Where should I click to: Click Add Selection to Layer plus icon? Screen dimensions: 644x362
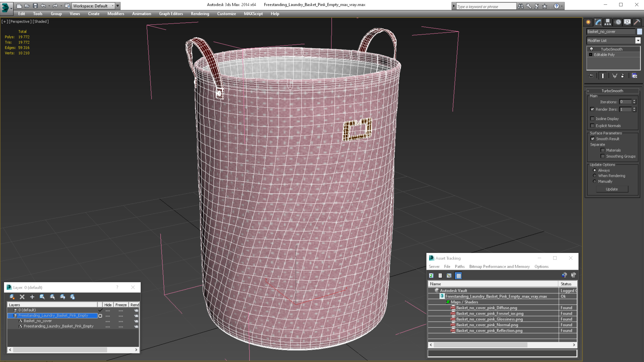pos(32,297)
